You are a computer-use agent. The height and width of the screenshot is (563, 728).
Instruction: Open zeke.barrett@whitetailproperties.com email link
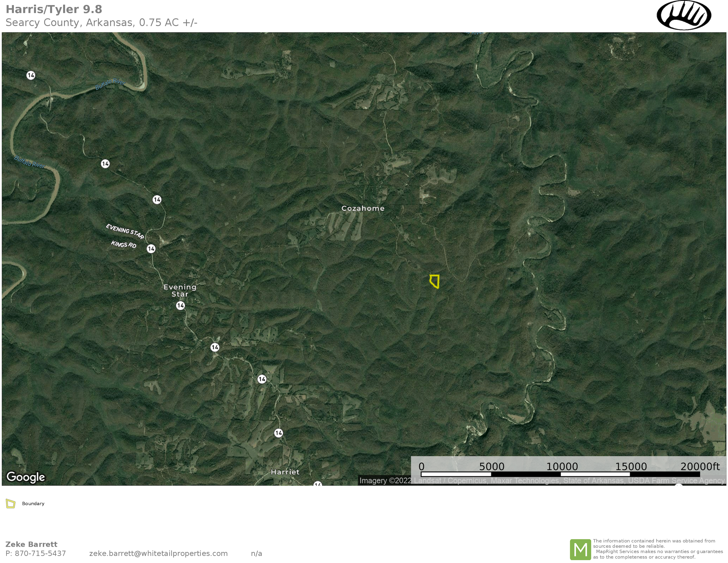(x=158, y=553)
